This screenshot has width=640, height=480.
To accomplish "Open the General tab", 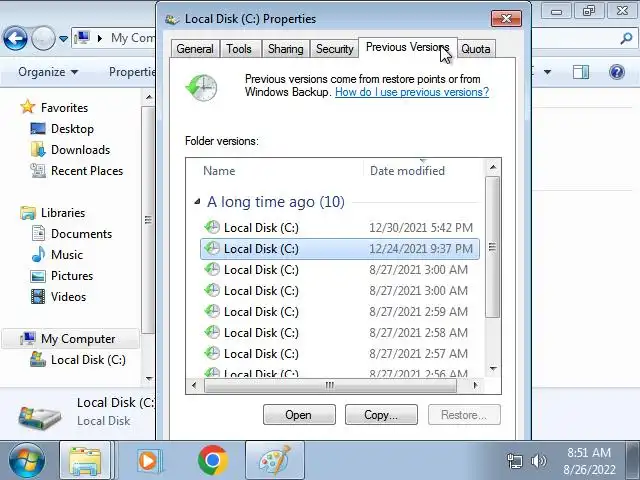I will pyautogui.click(x=195, y=49).
